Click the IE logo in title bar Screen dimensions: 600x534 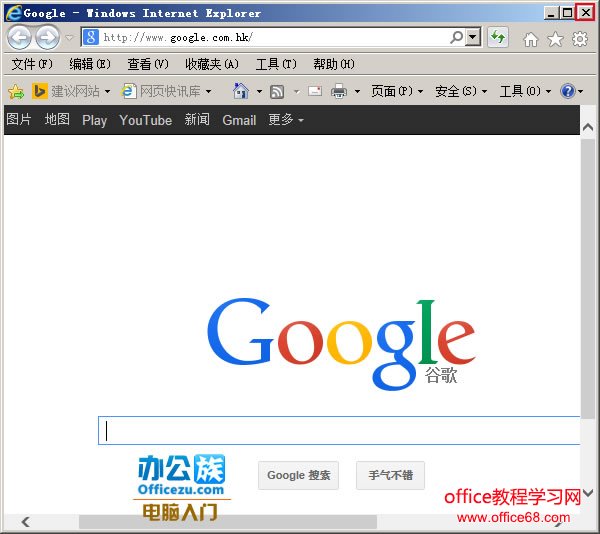[x=13, y=13]
